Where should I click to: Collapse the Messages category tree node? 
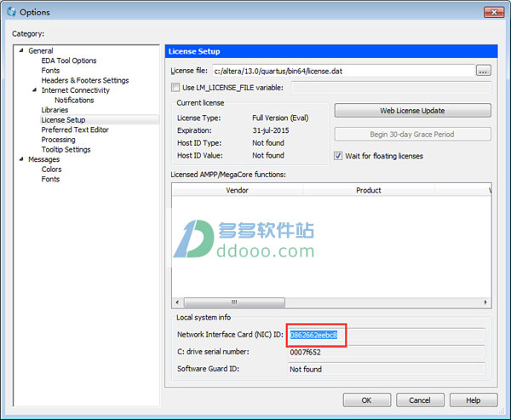pos(21,159)
